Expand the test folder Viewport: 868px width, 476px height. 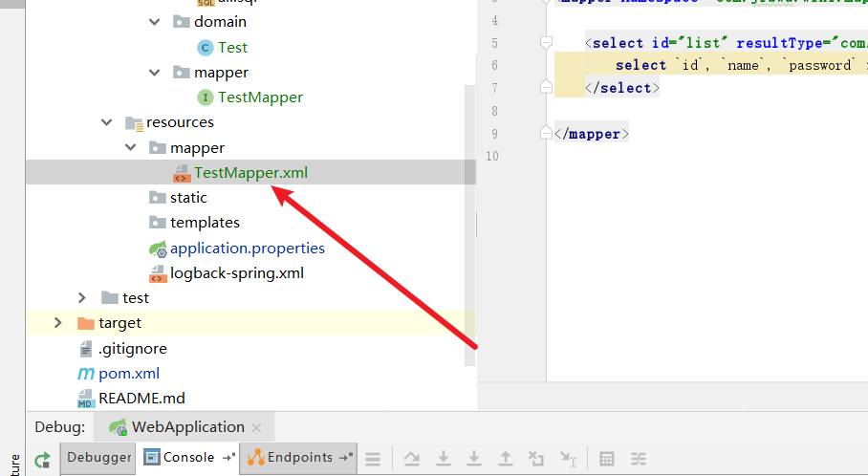tap(83, 298)
